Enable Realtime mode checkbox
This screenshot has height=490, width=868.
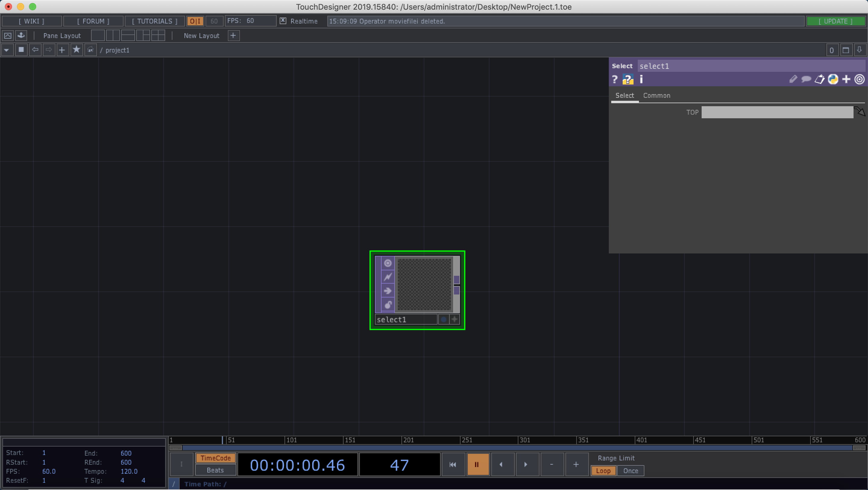point(283,21)
